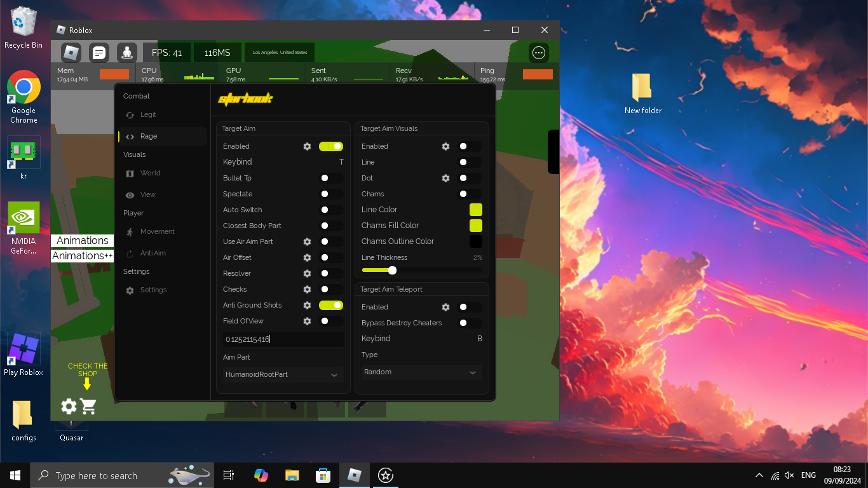Click the taskbar search box
The image size is (868, 488).
(123, 475)
